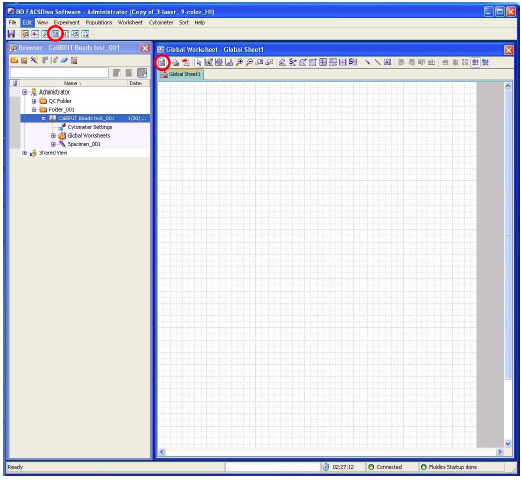Screen dimensions: 522x480
Task: Collapse the Folder_001 node
Action: [x=34, y=110]
